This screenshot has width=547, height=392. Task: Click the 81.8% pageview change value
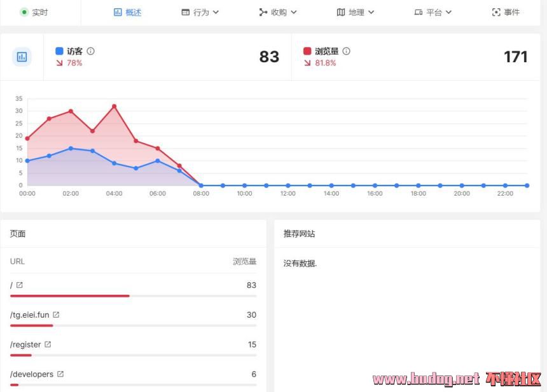pyautogui.click(x=326, y=63)
